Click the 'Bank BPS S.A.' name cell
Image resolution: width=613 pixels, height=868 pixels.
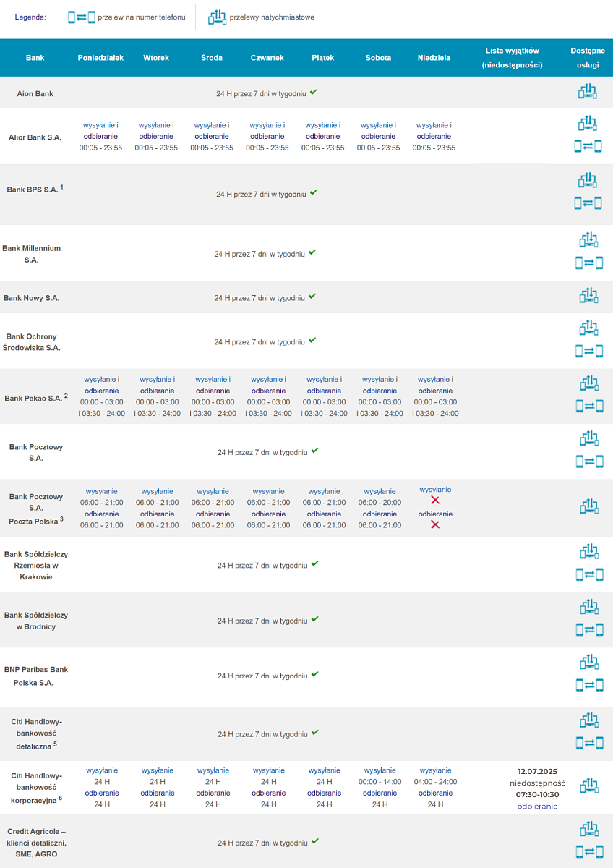(x=35, y=189)
